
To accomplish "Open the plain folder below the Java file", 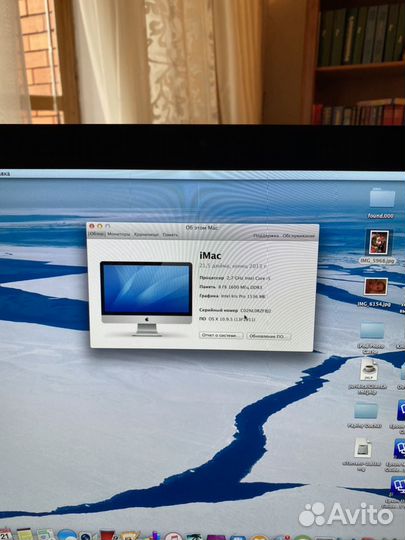I will (366, 411).
